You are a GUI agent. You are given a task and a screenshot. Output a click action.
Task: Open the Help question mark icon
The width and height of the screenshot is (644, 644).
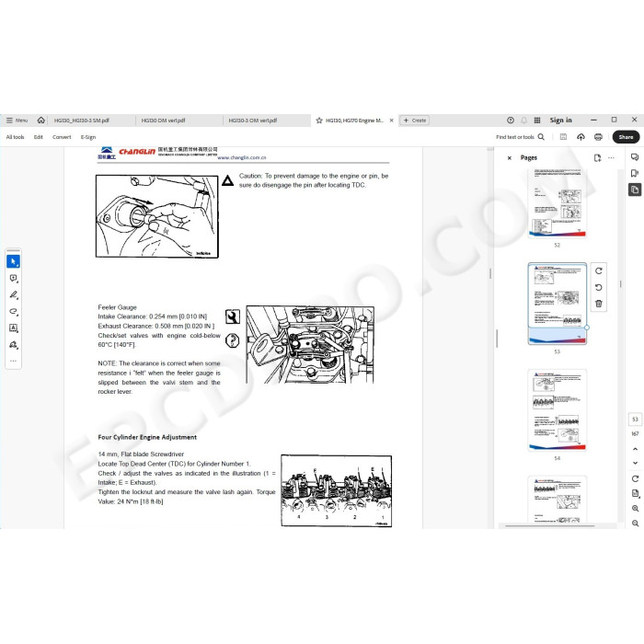pyautogui.click(x=511, y=120)
